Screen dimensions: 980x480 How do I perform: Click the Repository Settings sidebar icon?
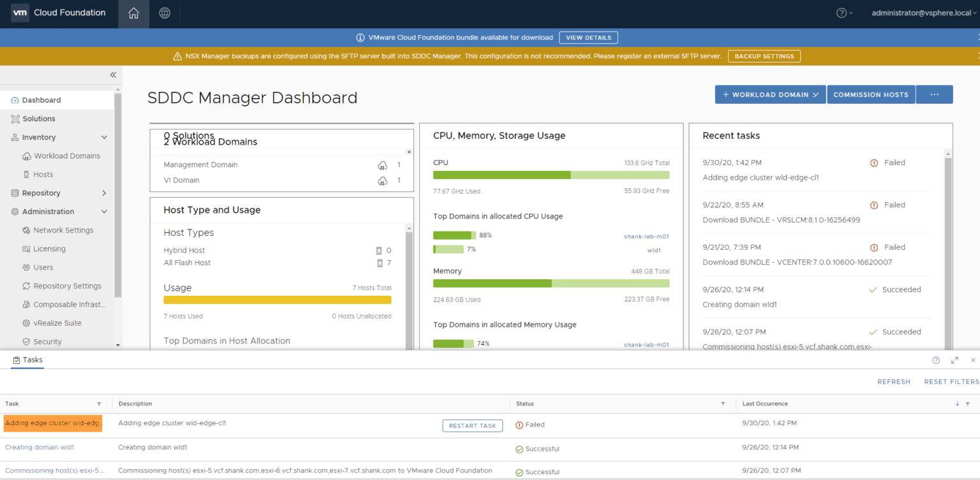pos(27,286)
